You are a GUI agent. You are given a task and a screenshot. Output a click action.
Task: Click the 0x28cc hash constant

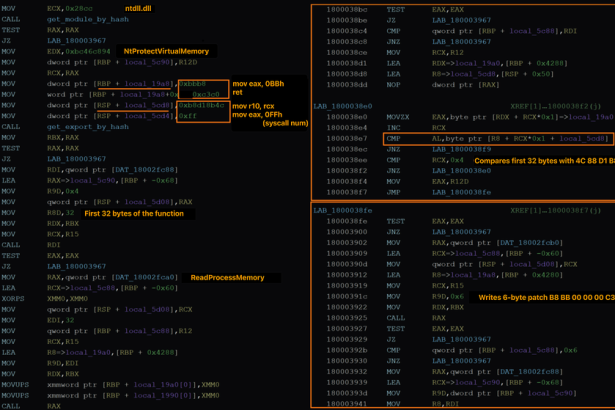[x=79, y=8]
